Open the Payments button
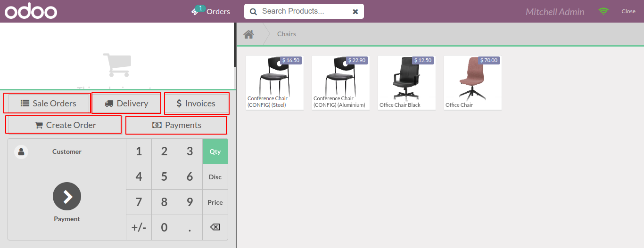 click(176, 125)
